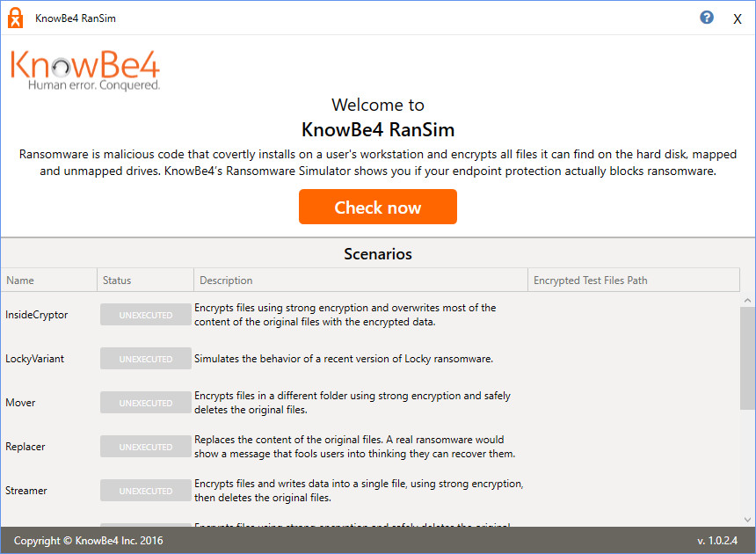The image size is (756, 554).
Task: Close the RanSim window with X
Action: [x=738, y=18]
